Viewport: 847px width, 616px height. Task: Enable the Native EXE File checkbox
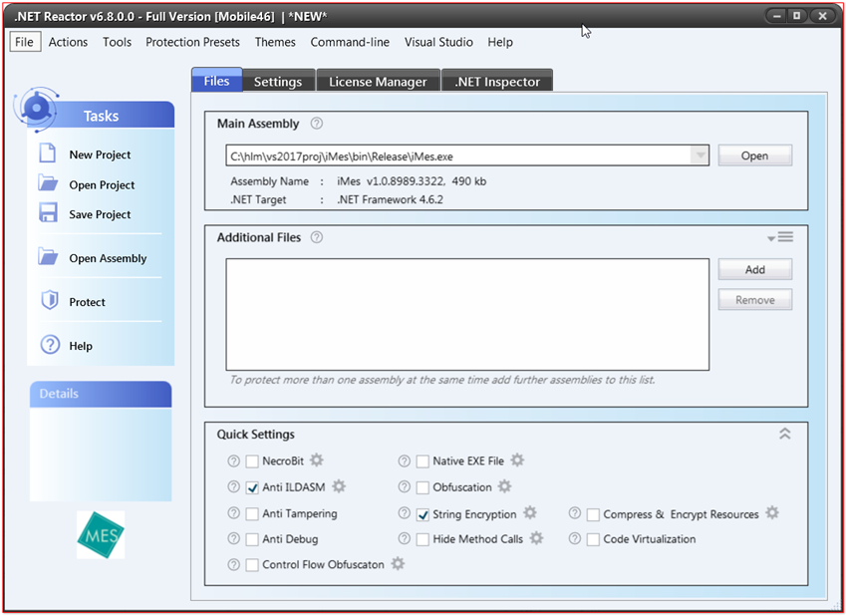tap(423, 462)
